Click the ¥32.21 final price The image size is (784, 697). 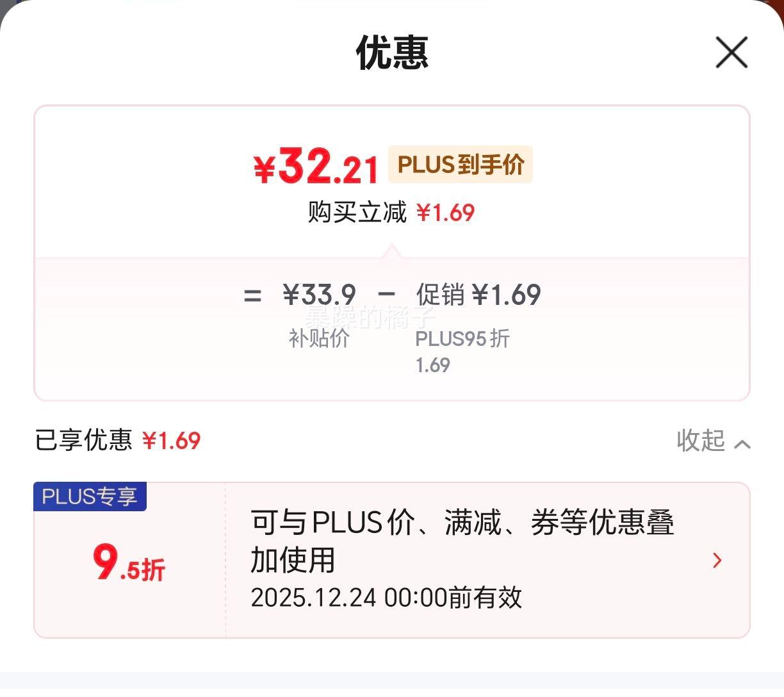click(x=316, y=167)
